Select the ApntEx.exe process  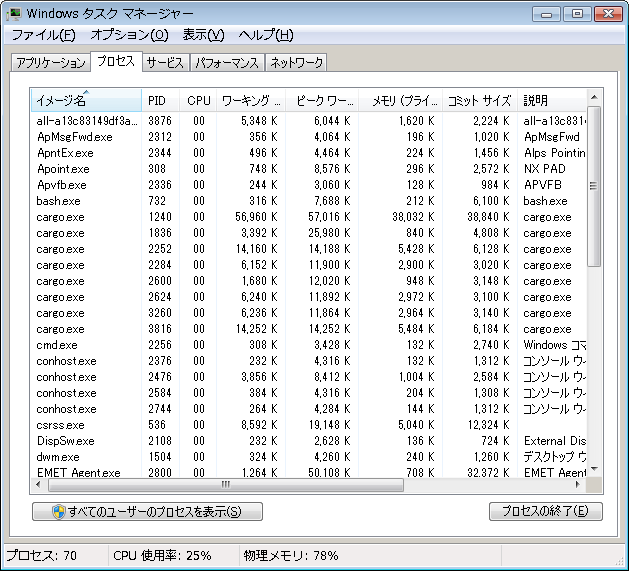click(309, 153)
